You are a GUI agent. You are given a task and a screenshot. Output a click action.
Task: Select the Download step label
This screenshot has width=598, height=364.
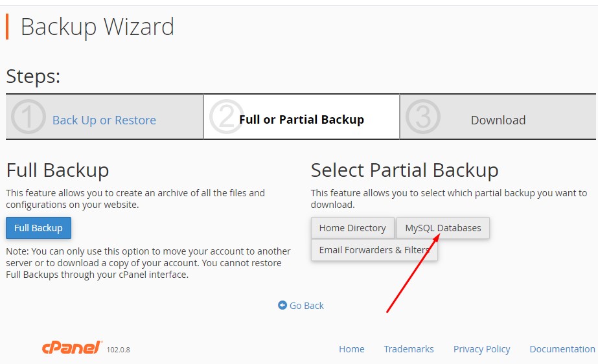point(498,120)
